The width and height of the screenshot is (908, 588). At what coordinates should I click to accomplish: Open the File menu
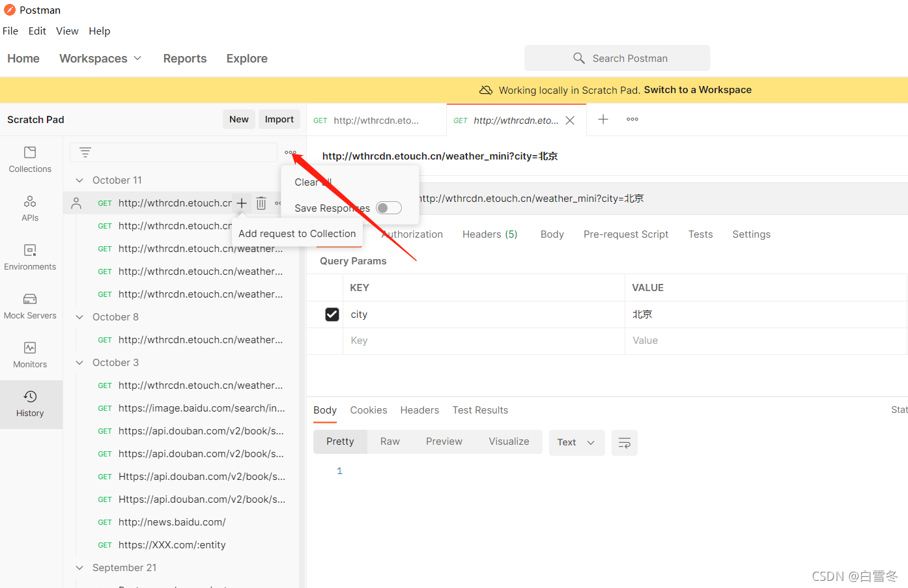[10, 31]
